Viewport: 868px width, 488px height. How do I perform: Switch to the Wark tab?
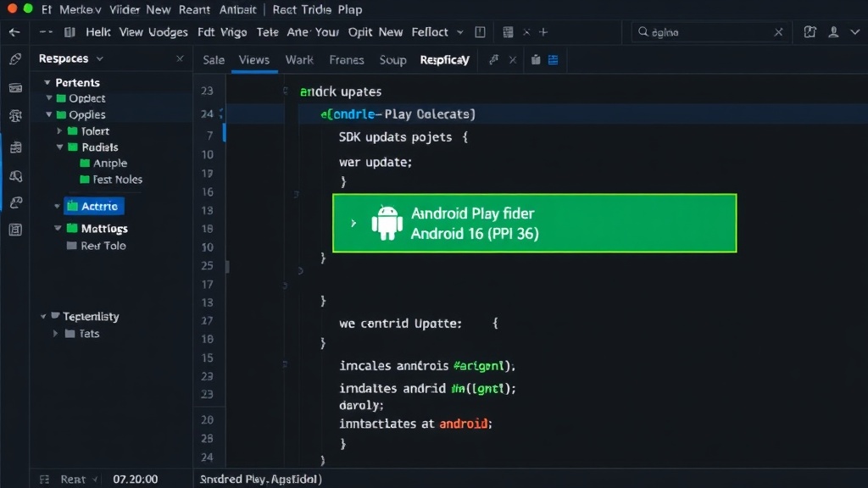coord(299,60)
